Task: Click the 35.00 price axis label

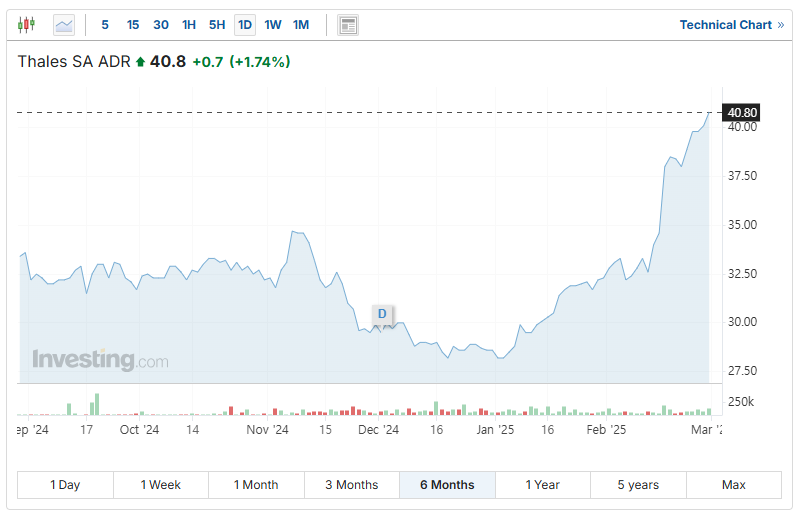Action: pyautogui.click(x=743, y=225)
